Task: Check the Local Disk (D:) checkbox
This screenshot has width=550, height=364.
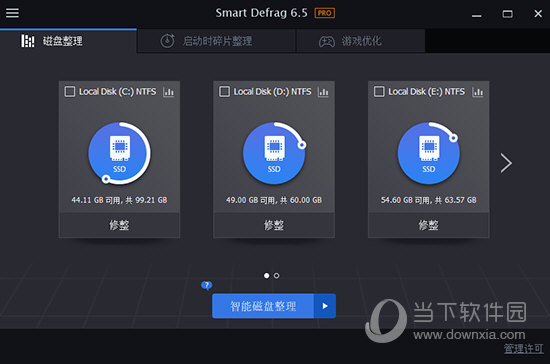Action: pos(224,92)
